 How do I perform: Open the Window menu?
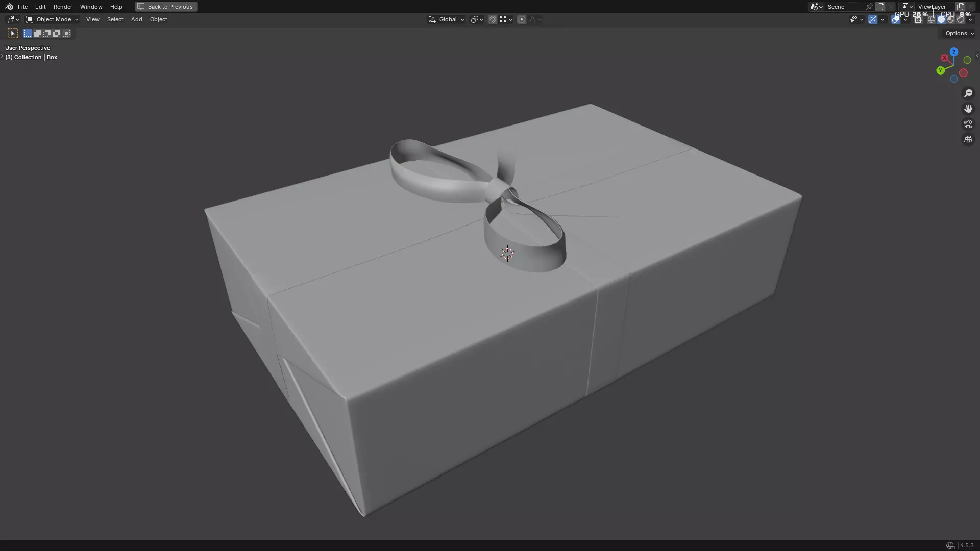(91, 7)
